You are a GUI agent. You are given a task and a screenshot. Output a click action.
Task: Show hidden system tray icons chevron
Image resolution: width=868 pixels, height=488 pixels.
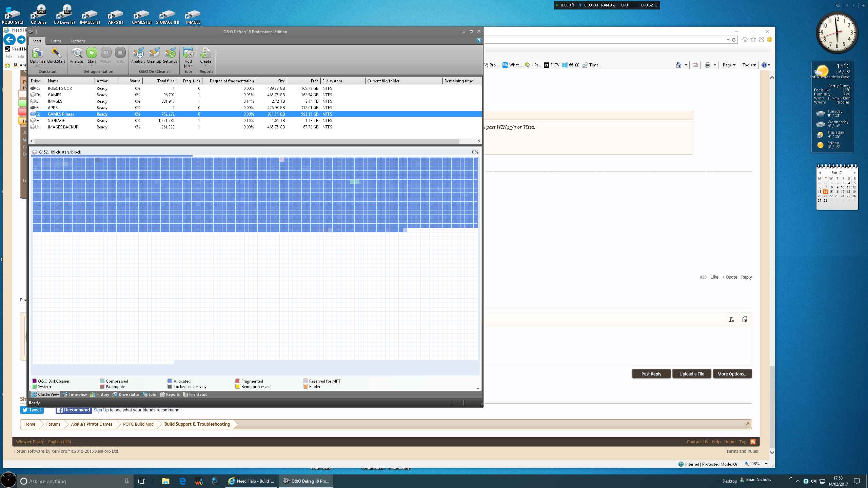pos(798,481)
